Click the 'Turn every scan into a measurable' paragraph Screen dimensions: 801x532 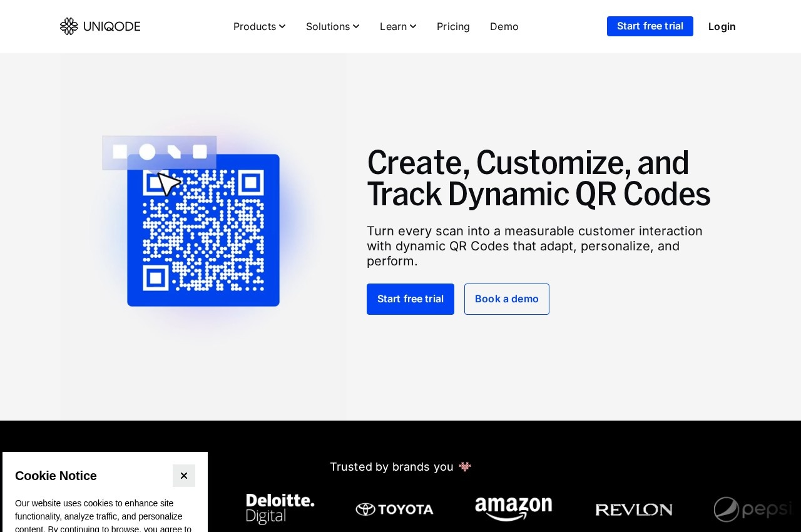point(535,246)
